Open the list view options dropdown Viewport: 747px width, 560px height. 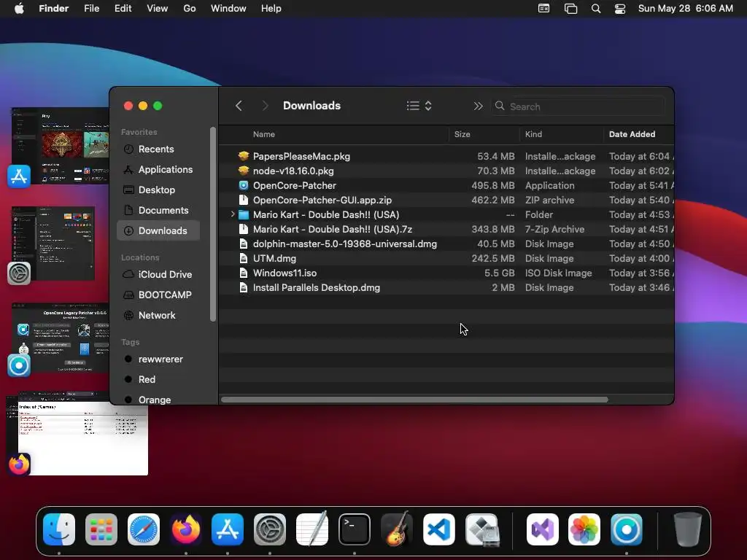[x=419, y=106]
